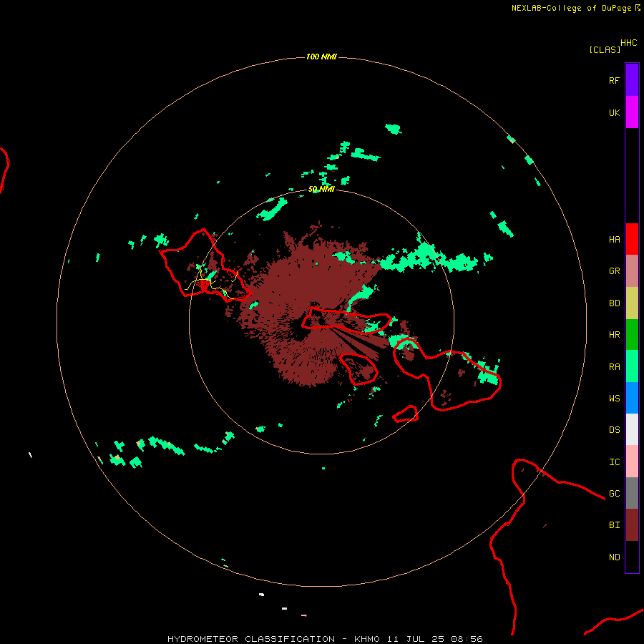Click the BI legend label
Screen dimensions: 644x644
(614, 525)
